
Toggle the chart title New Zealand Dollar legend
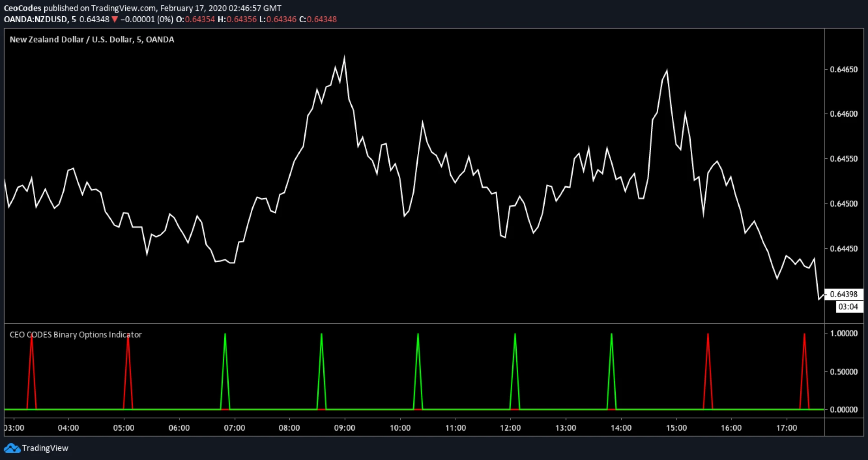tap(92, 39)
